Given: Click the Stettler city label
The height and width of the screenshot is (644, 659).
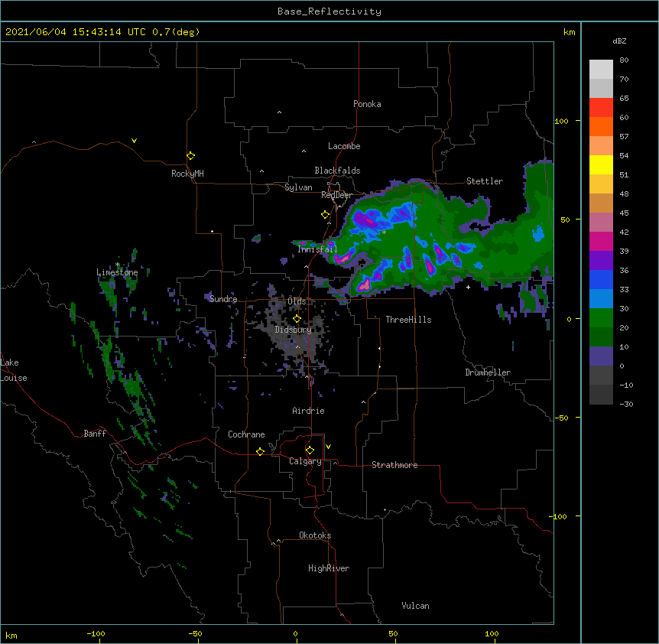Looking at the screenshot, I should (485, 181).
